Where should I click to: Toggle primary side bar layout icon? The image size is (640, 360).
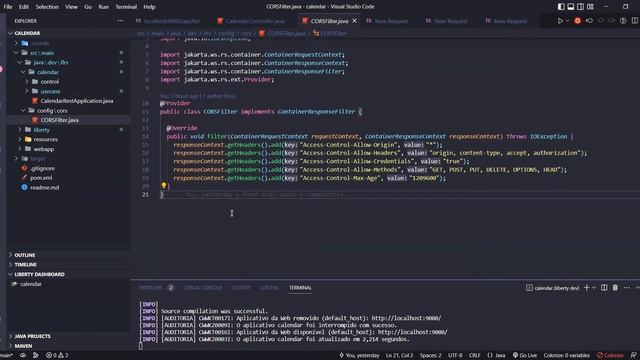561,7
